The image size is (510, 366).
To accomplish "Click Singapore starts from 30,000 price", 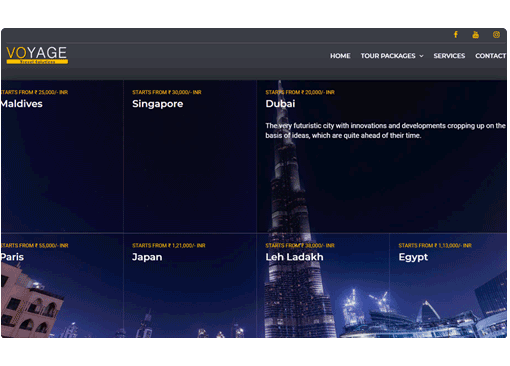I will click(x=167, y=92).
